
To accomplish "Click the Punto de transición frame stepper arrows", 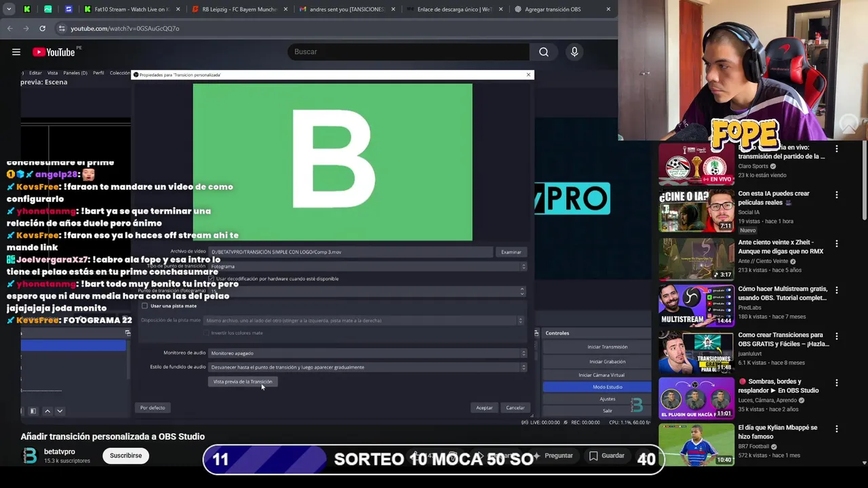I will point(521,291).
